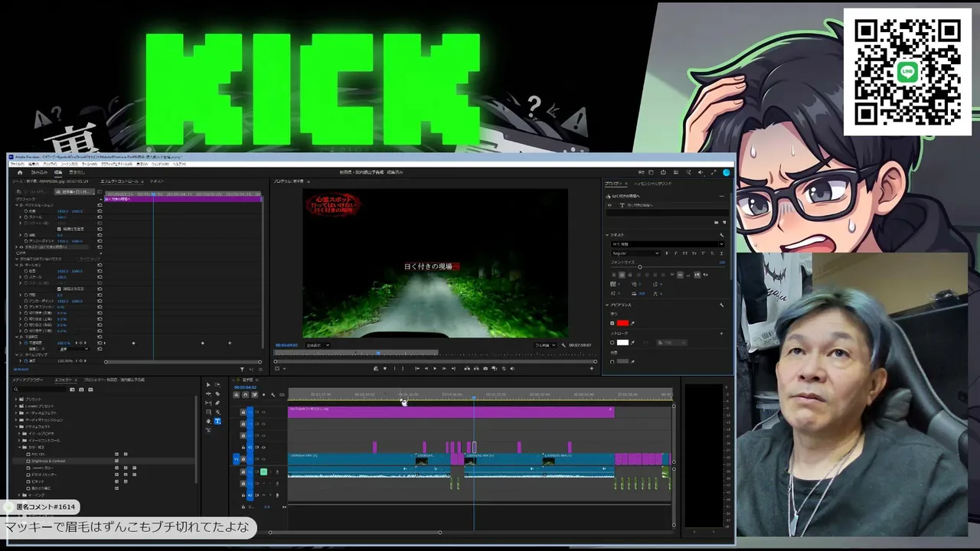Viewport: 980px width, 551px height.
Task: Pick the fill color eyedropper
Action: [x=633, y=323]
